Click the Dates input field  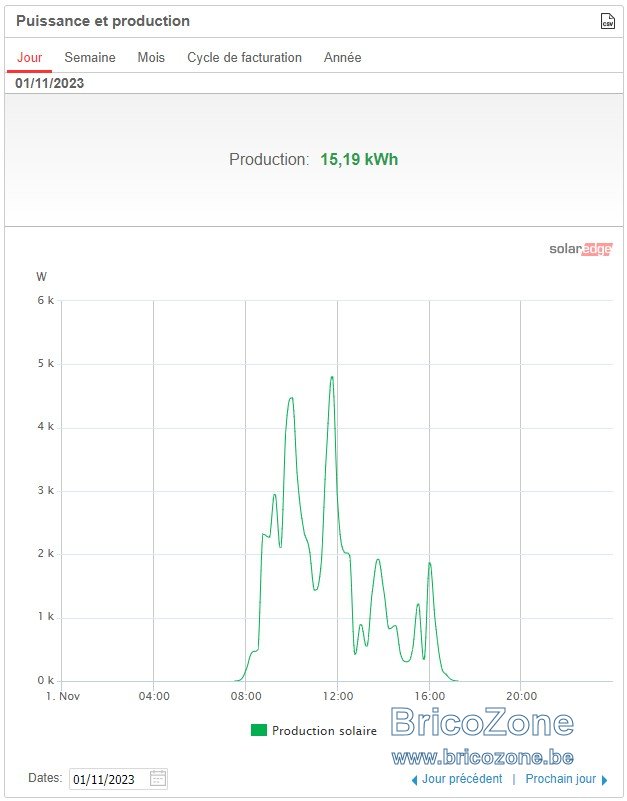[x=118, y=779]
